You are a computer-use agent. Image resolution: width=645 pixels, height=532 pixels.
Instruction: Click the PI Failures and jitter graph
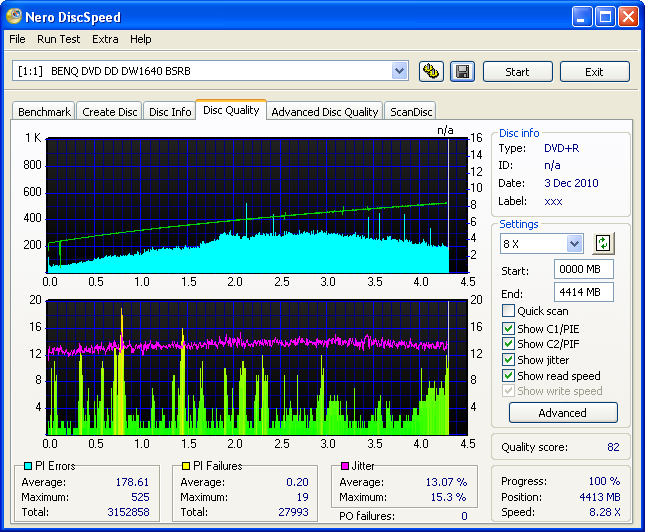[257, 367]
